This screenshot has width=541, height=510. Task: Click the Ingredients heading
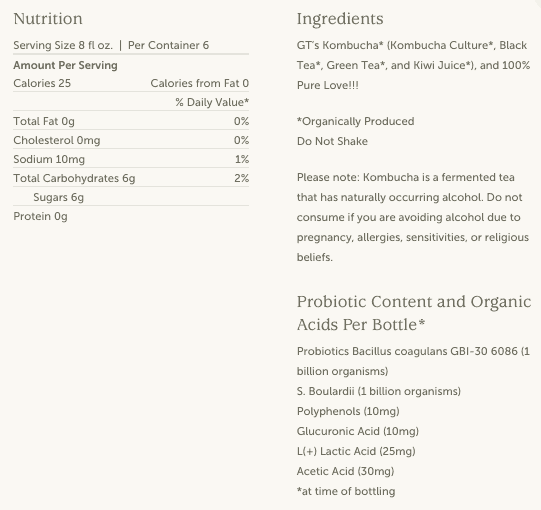click(340, 19)
